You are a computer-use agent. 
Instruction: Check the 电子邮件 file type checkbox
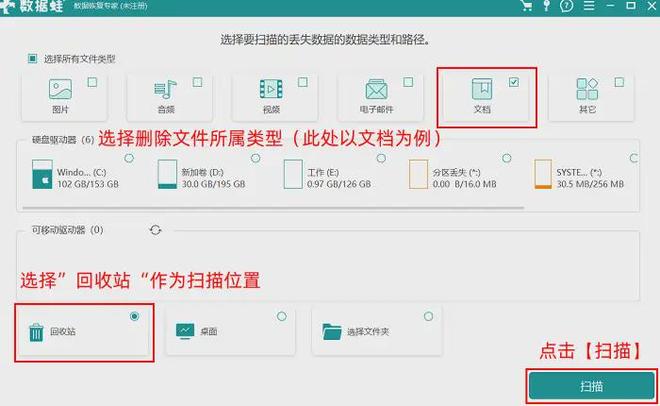[x=408, y=82]
